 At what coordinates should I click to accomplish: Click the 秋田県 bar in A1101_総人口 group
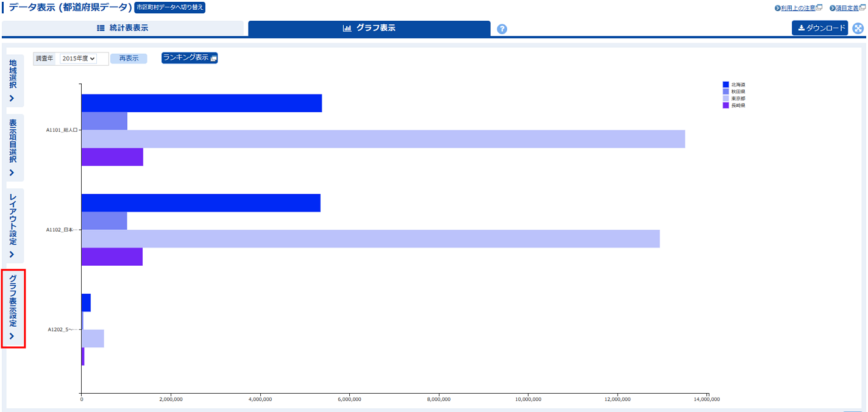(104, 121)
